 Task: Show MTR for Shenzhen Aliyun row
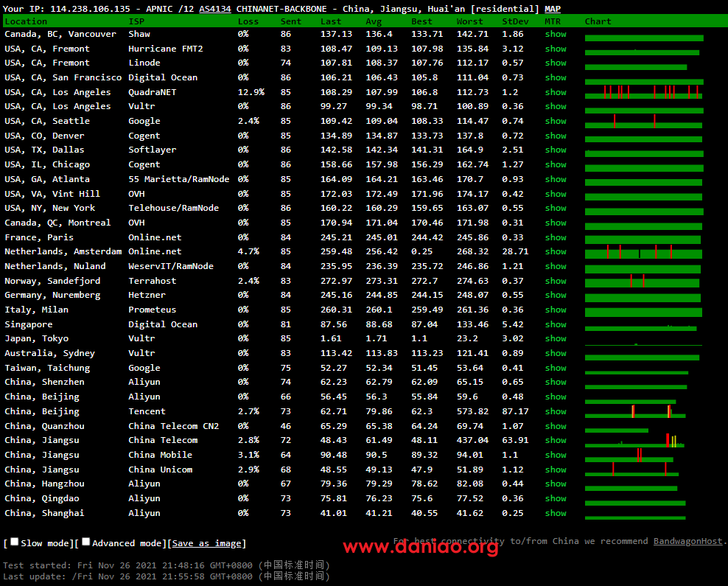[556, 382]
